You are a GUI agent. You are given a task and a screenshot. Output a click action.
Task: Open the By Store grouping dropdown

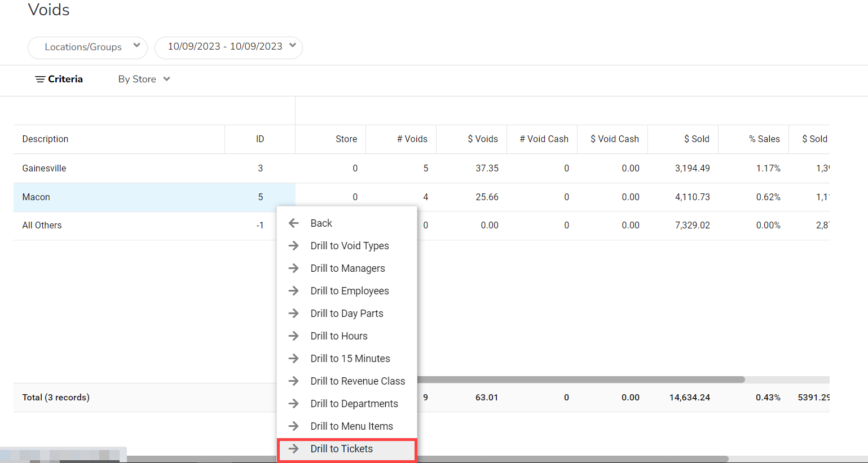click(x=144, y=80)
